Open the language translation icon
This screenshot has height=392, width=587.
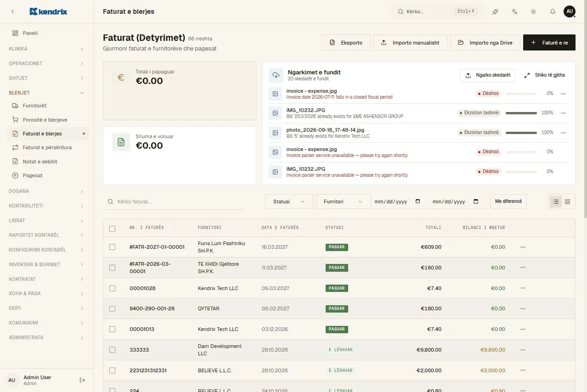514,11
